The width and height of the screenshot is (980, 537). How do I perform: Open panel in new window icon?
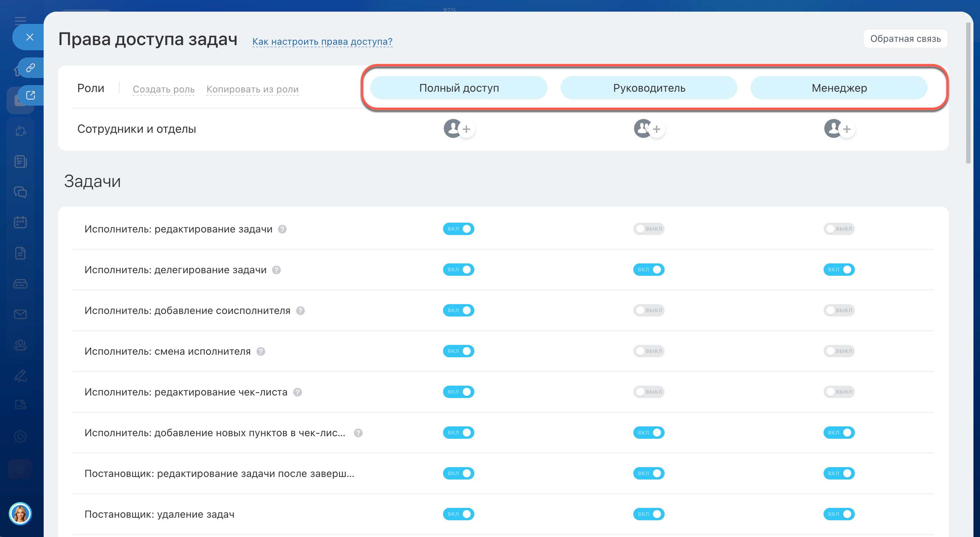click(31, 95)
